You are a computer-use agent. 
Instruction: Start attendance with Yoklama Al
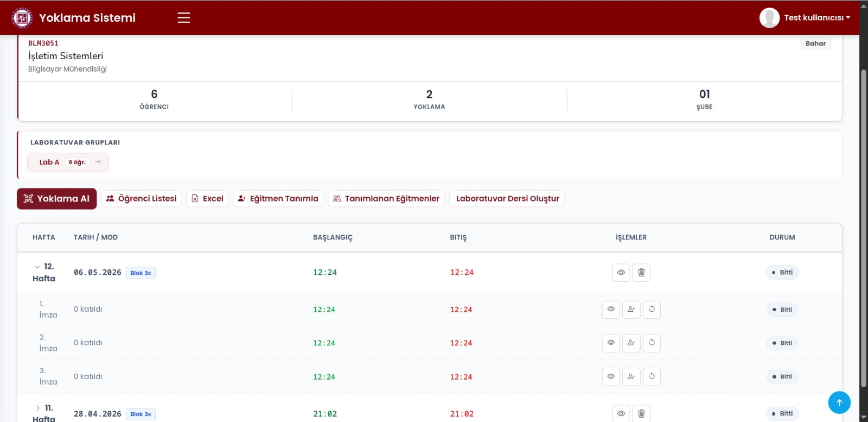click(x=56, y=199)
